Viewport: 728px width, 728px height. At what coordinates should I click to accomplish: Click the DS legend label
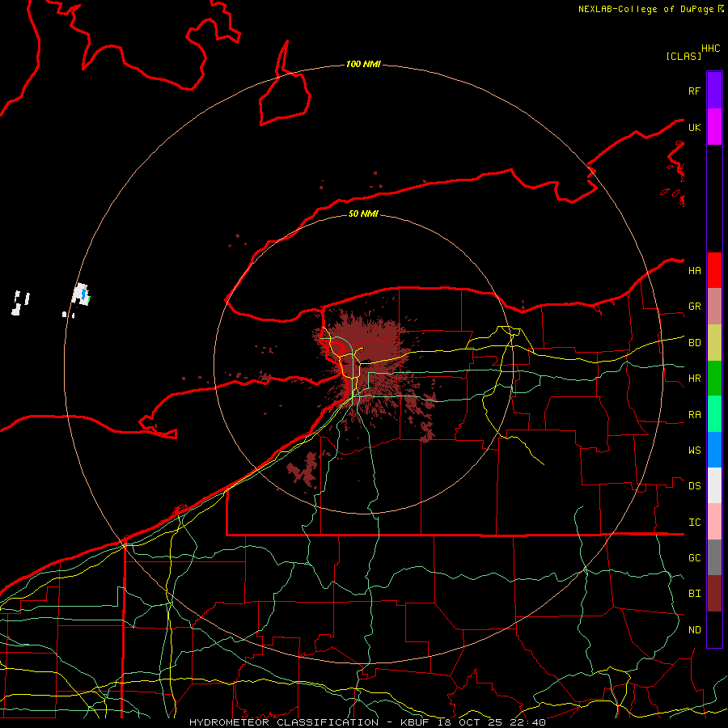tap(694, 486)
